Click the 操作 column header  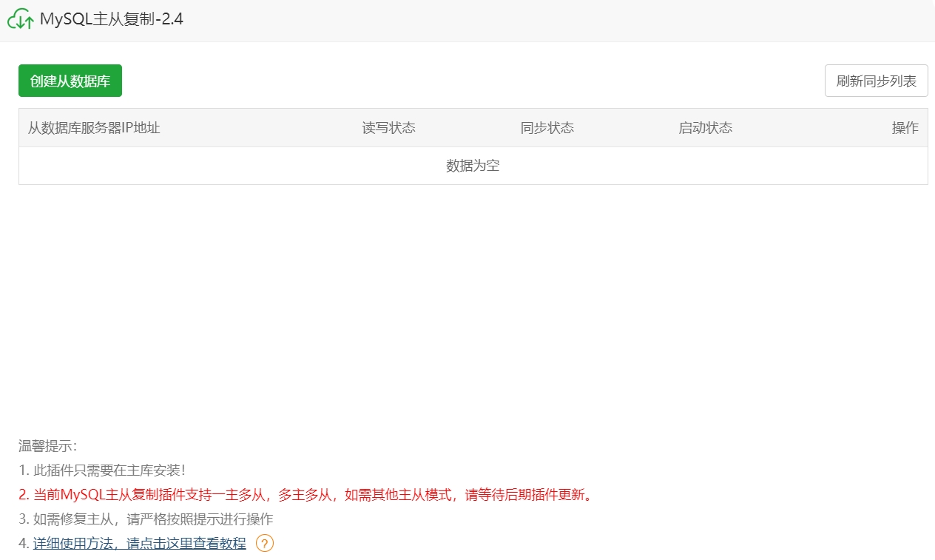905,127
